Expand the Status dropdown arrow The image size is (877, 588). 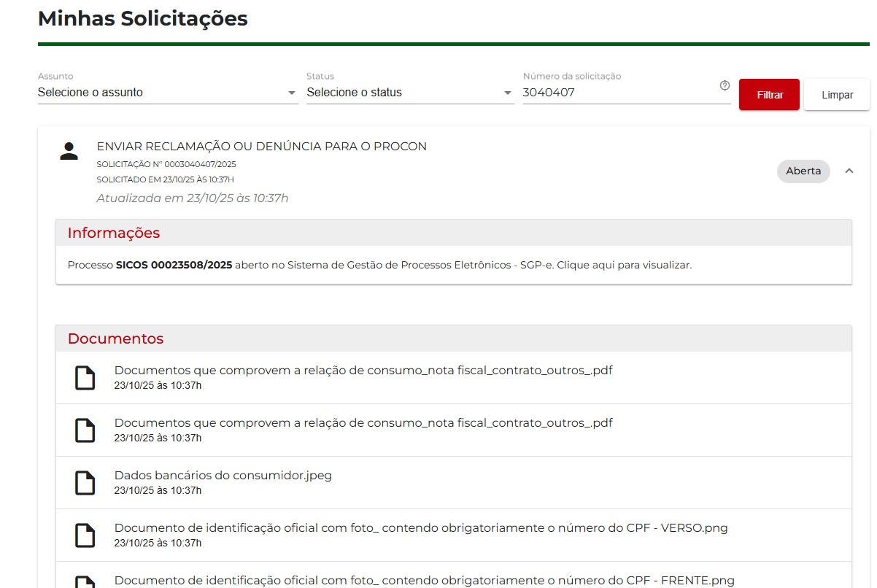tap(508, 93)
